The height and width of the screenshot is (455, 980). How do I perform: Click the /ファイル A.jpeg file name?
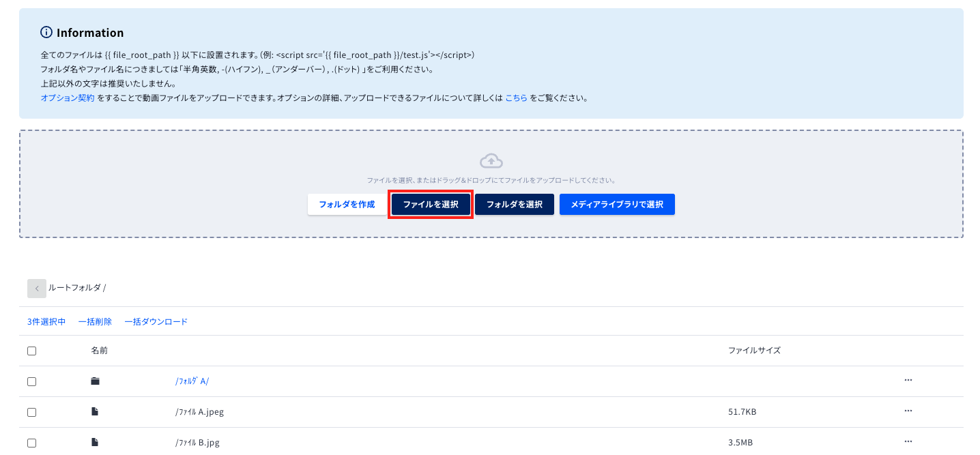[x=199, y=412]
